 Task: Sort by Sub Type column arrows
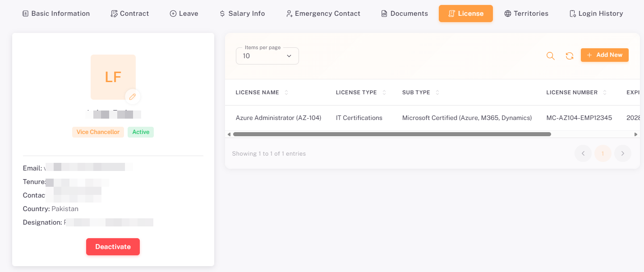click(437, 92)
